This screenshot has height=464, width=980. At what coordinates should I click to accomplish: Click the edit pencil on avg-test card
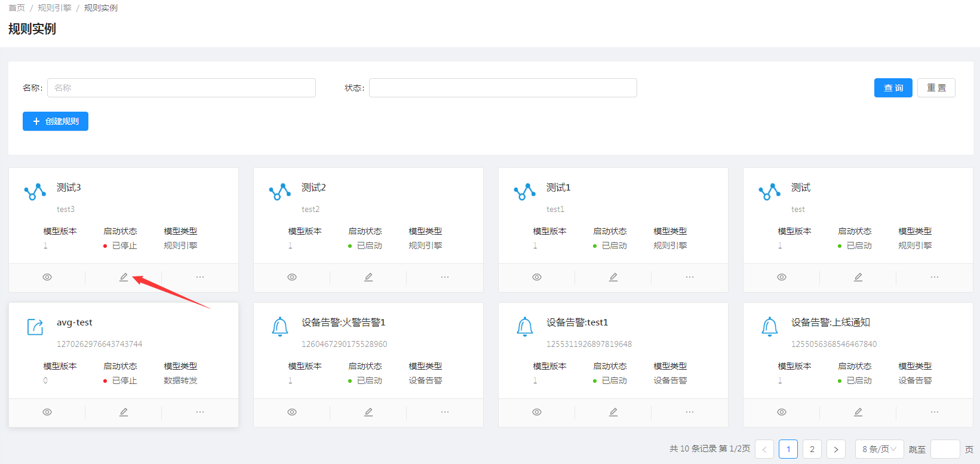tap(124, 412)
